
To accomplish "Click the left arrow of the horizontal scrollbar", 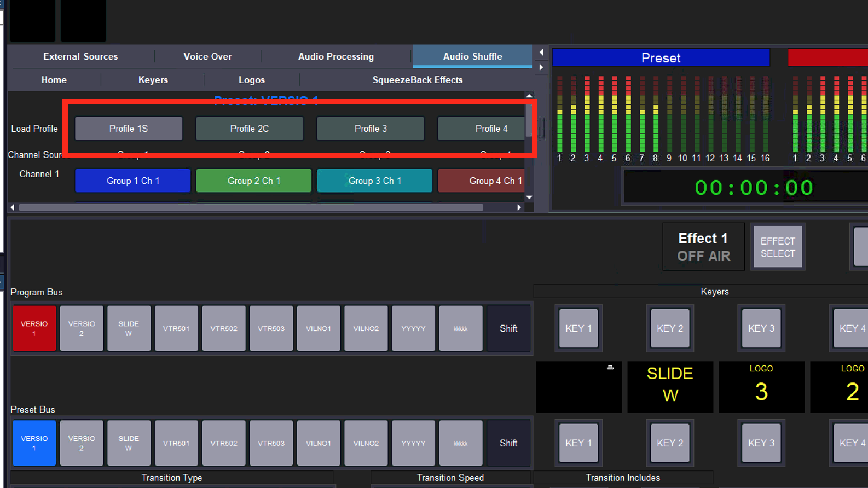I will 13,207.
